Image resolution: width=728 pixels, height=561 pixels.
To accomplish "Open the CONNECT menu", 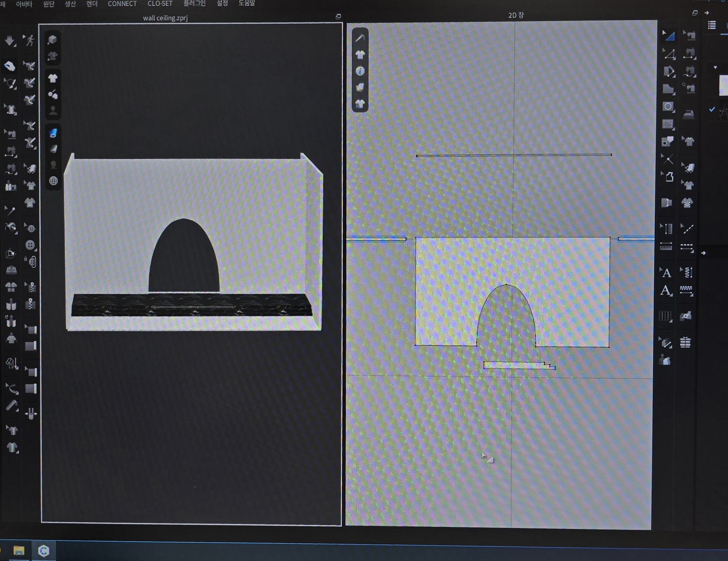I will 122,3.
